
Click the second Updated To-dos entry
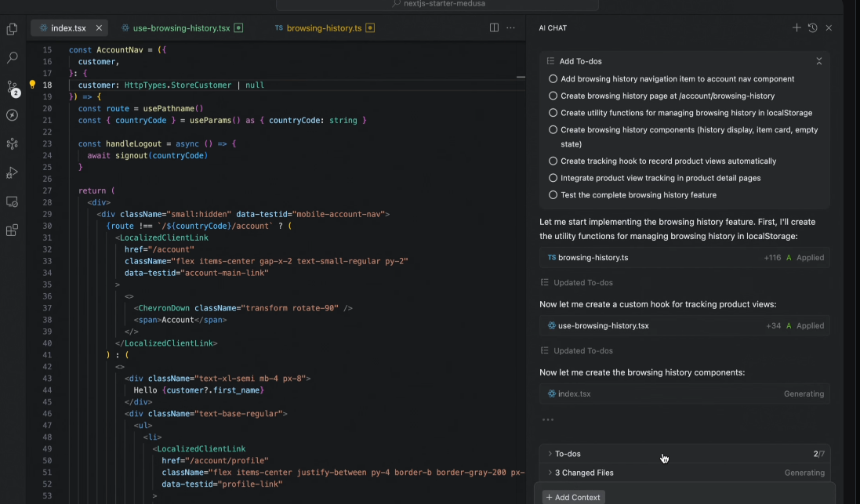(x=577, y=350)
